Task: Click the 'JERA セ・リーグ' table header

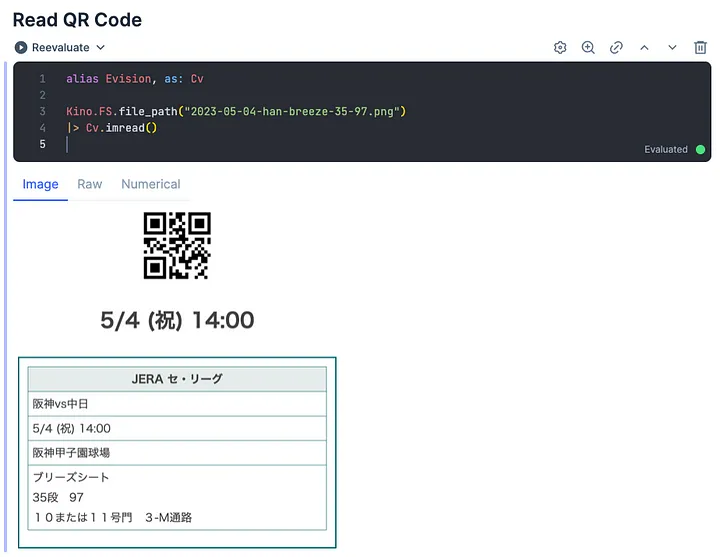Action: [x=177, y=379]
